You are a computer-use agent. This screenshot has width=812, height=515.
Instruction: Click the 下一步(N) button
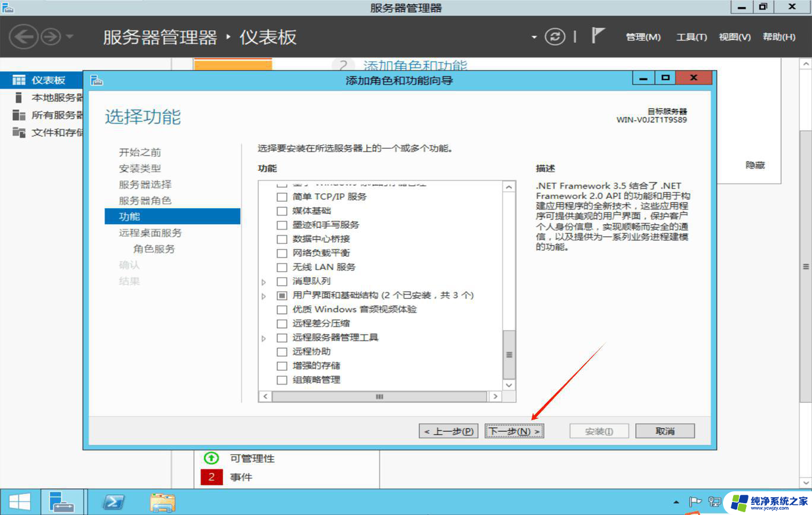click(x=515, y=431)
